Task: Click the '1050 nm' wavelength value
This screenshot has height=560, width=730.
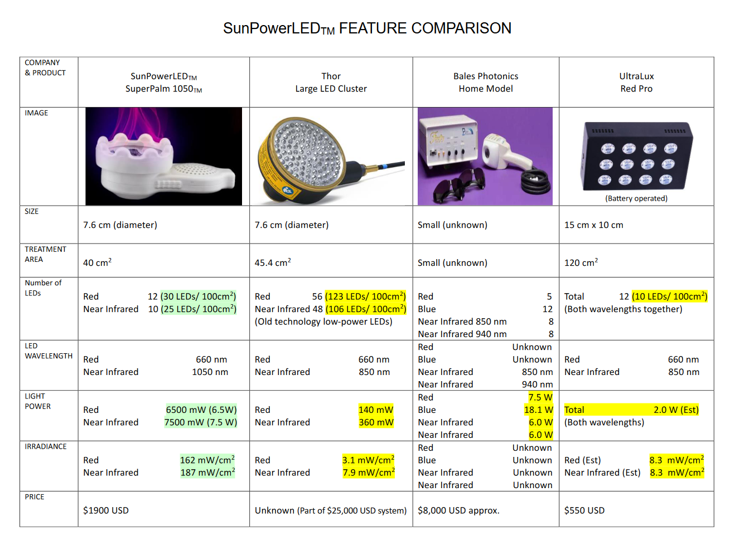Action: pyautogui.click(x=210, y=372)
